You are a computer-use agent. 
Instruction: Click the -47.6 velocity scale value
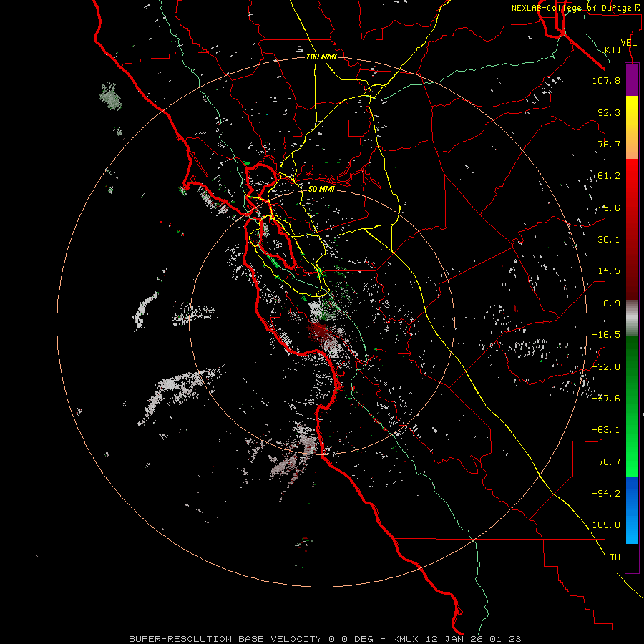point(606,399)
